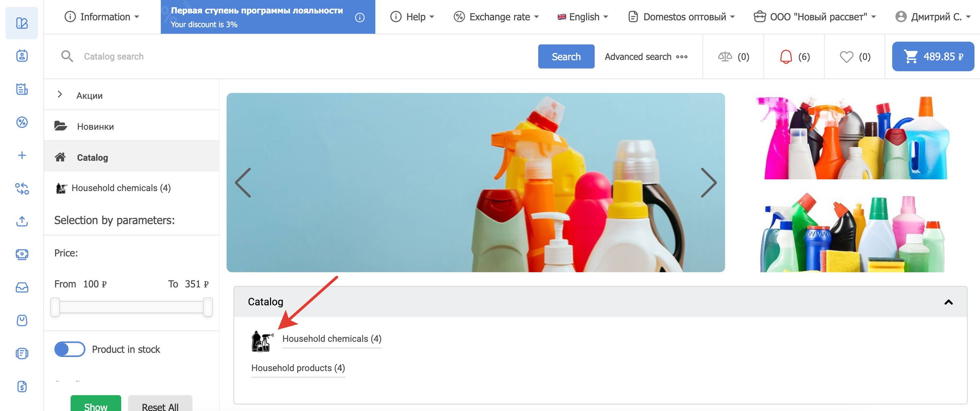Go to next banner slide arrow

tap(708, 183)
